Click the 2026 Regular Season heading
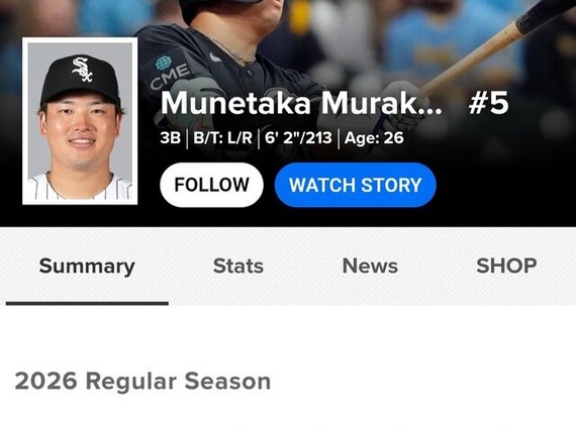Viewport: 576px width, 430px height. click(x=143, y=381)
